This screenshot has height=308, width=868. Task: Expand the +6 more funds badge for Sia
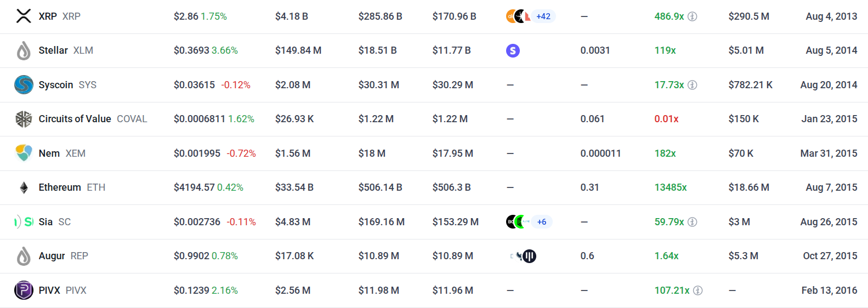point(542,222)
